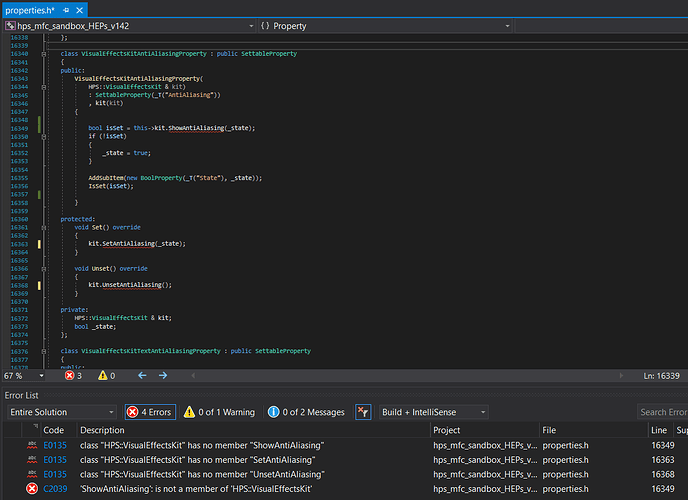The height and width of the screenshot is (500, 688).
Task: Click the braces icon in Property dropdown
Action: coord(265,26)
